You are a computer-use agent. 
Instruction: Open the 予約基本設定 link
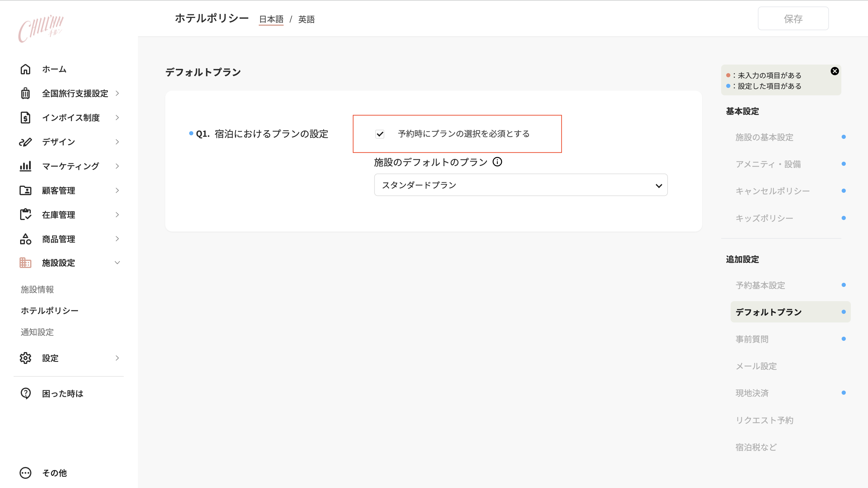760,285
